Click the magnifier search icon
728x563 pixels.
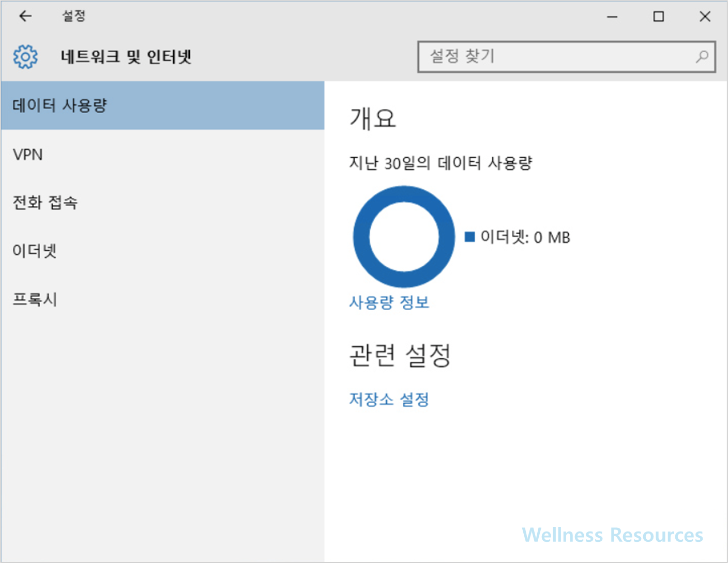702,56
